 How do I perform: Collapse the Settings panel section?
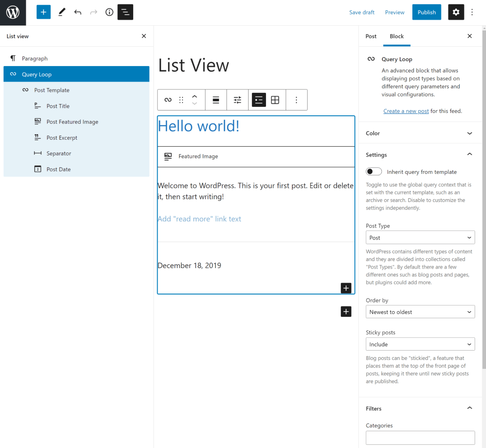(469, 154)
